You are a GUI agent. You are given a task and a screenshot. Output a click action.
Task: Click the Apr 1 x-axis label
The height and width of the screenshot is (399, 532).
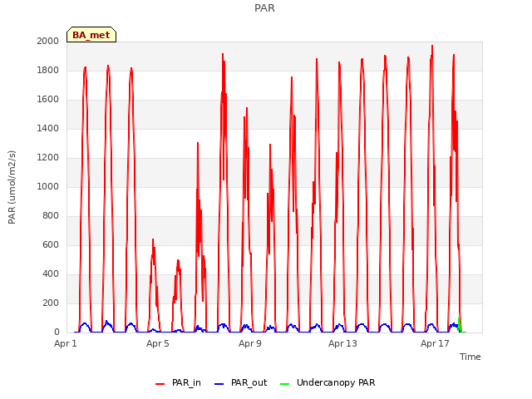pos(66,343)
